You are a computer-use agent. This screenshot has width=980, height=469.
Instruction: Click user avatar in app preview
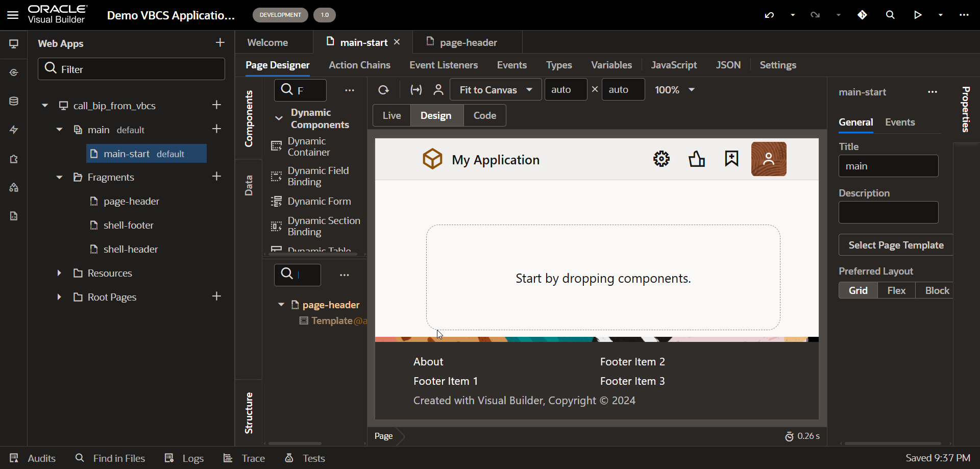[769, 159]
